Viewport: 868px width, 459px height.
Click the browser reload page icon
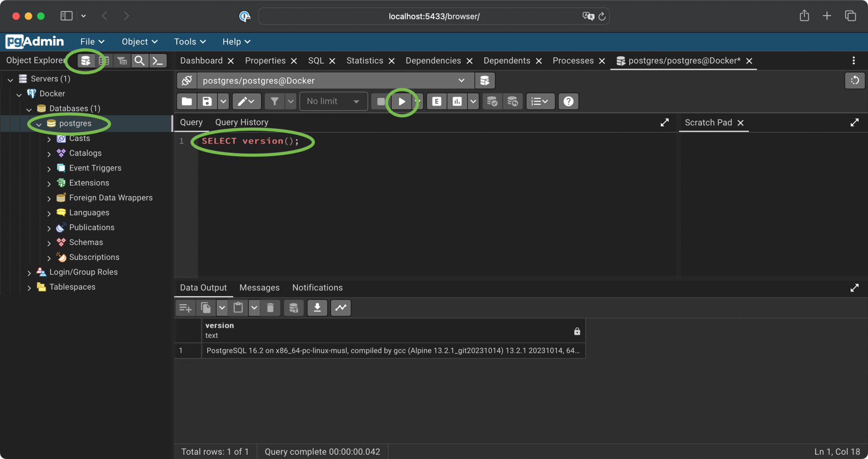click(602, 16)
